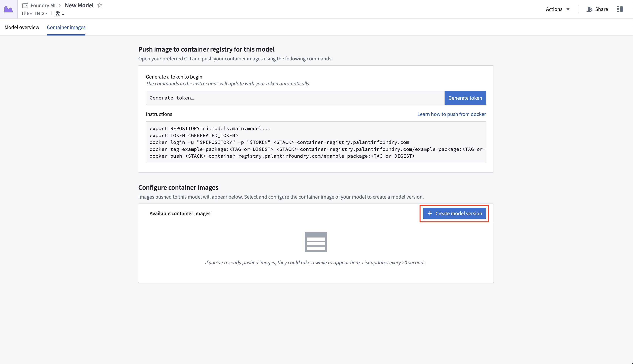Click the export TOKEN command line
The image size is (633, 364).
194,135
